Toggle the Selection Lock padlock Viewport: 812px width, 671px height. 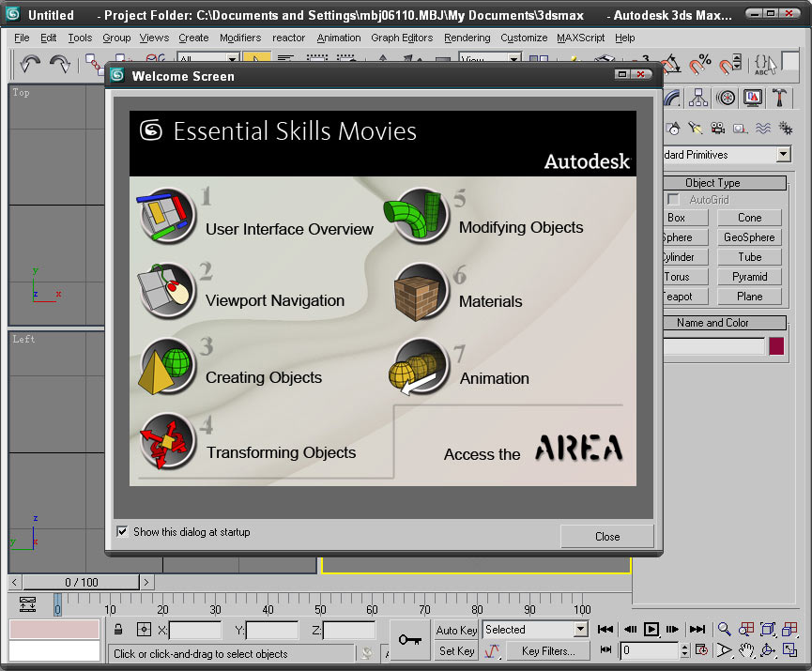118,630
